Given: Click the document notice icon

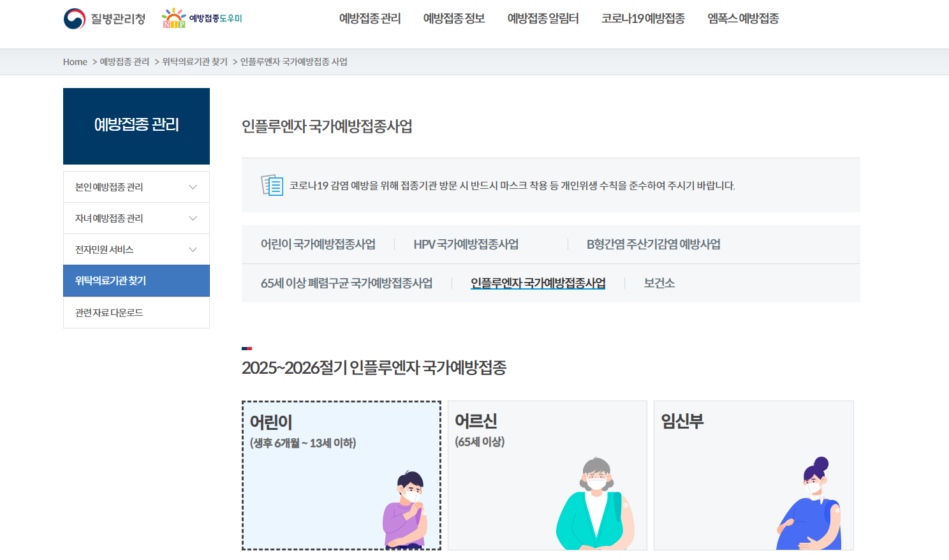Looking at the screenshot, I should click(272, 185).
